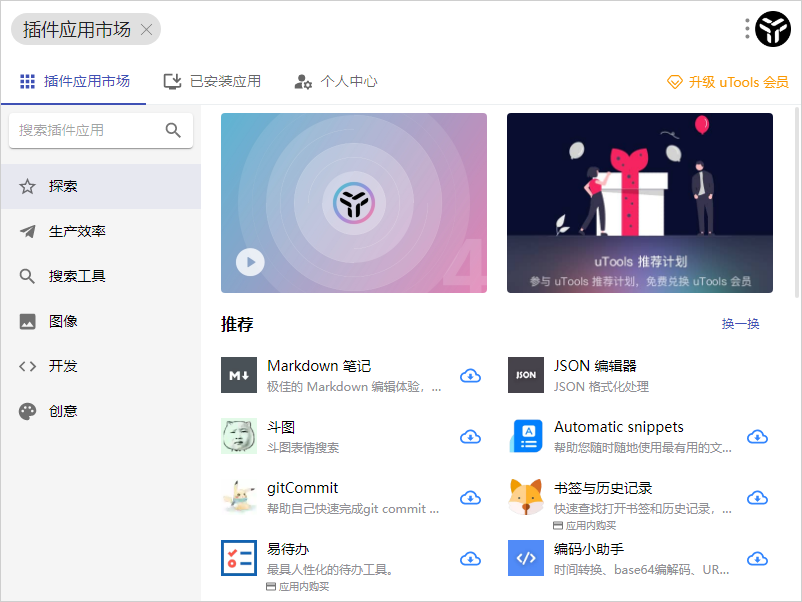
Task: Download the Markdown 笔记 plugin
Action: [x=470, y=376]
